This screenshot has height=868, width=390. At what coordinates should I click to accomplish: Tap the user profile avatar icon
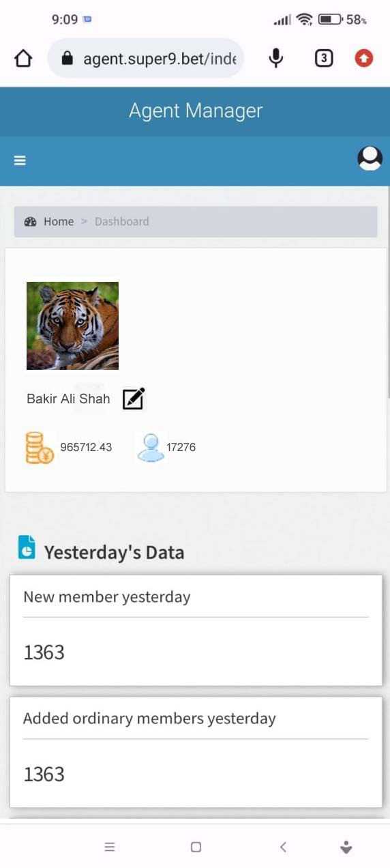pos(370,158)
